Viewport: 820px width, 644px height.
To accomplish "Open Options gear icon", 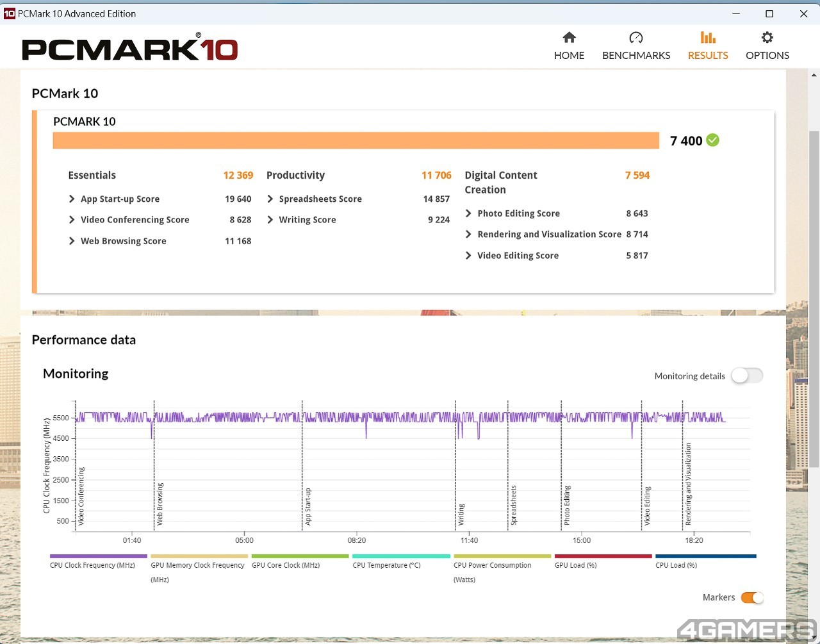I will point(767,38).
